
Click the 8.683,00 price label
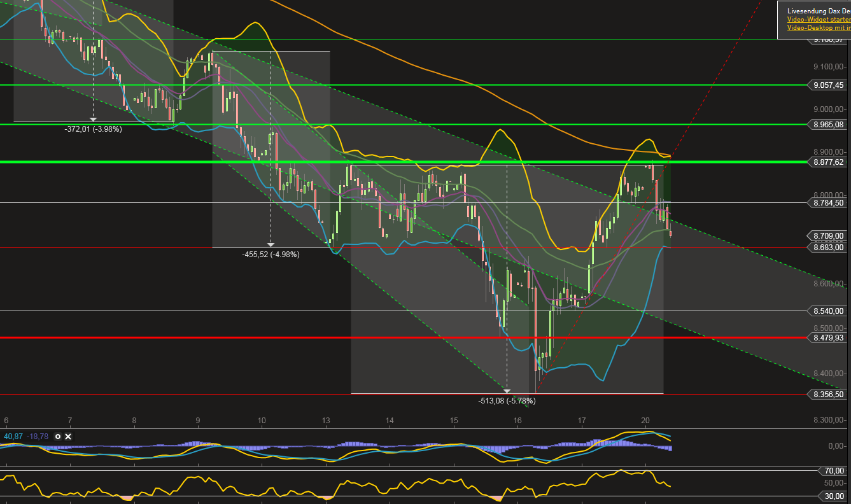[x=828, y=247]
